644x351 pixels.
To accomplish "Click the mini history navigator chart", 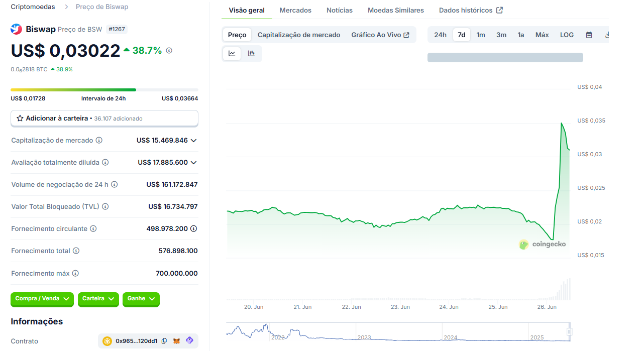I will point(398,332).
